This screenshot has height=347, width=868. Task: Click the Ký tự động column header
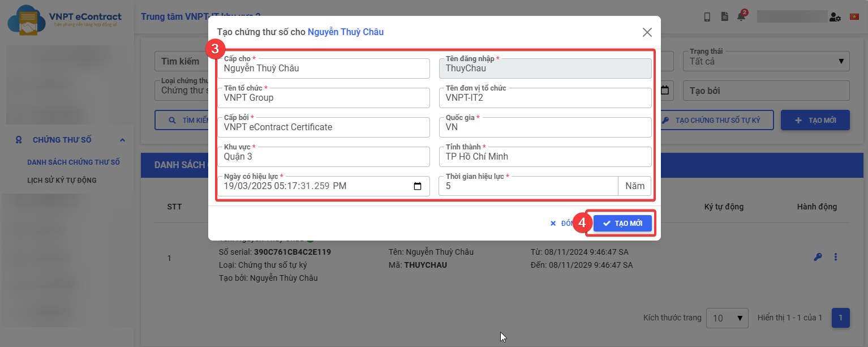coord(724,207)
